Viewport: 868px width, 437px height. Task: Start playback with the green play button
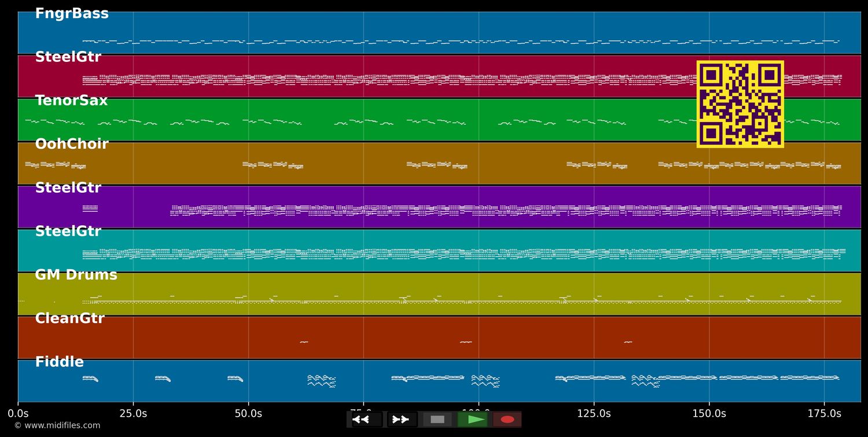pos(473,420)
